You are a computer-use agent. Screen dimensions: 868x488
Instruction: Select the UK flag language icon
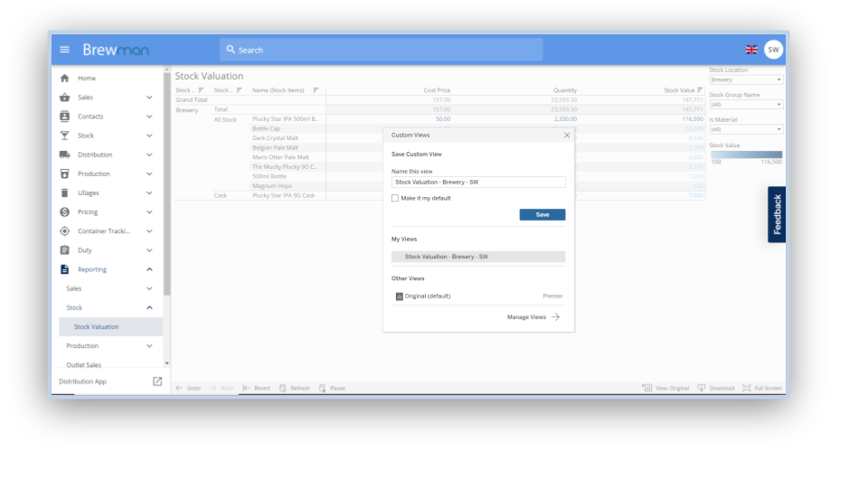(751, 50)
